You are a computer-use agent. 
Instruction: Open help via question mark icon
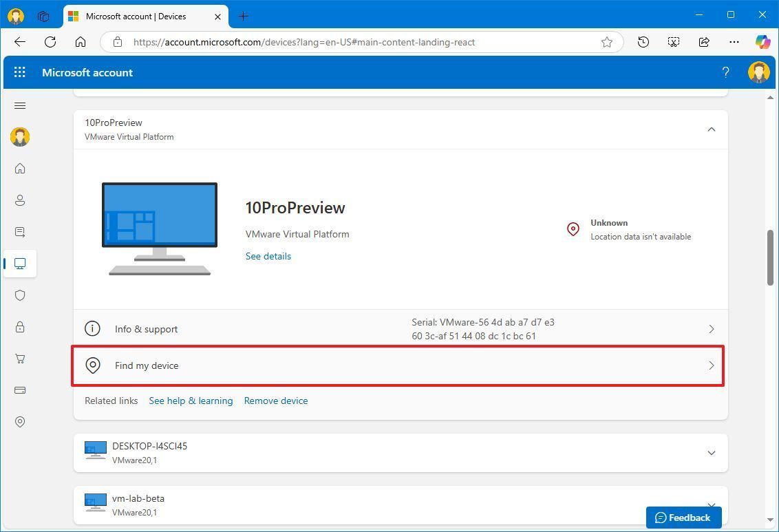point(725,72)
